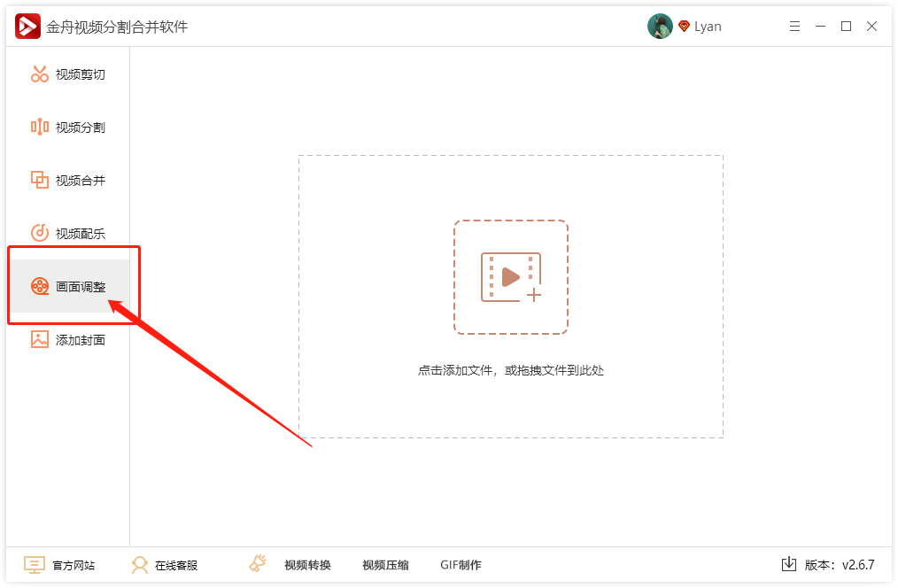The image size is (898, 588).
Task: Click the promotion megaphone icon
Action: [x=258, y=563]
